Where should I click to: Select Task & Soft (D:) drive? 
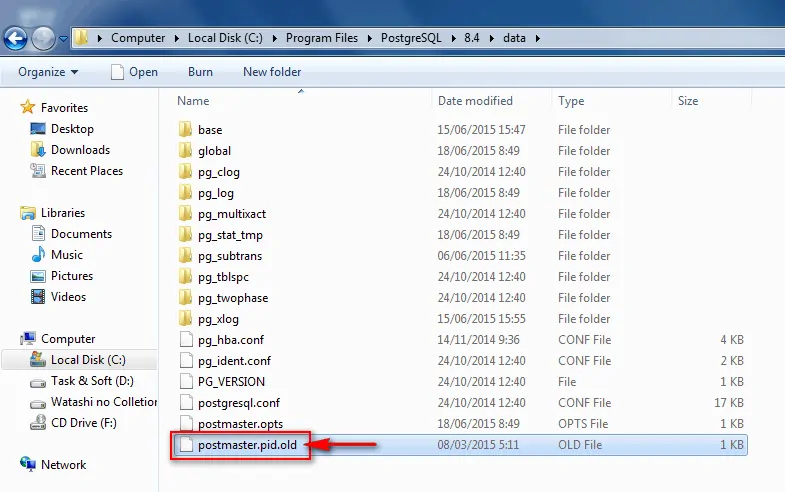[x=92, y=381]
